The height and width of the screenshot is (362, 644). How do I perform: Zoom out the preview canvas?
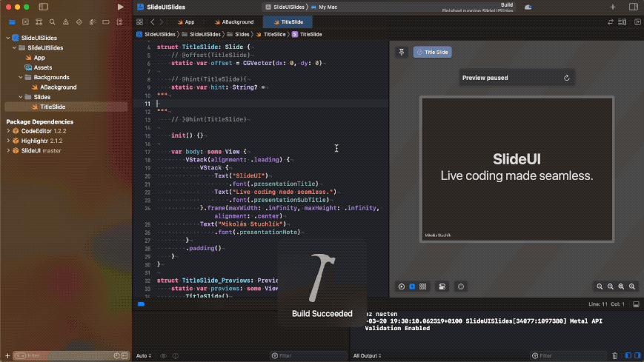(600, 287)
